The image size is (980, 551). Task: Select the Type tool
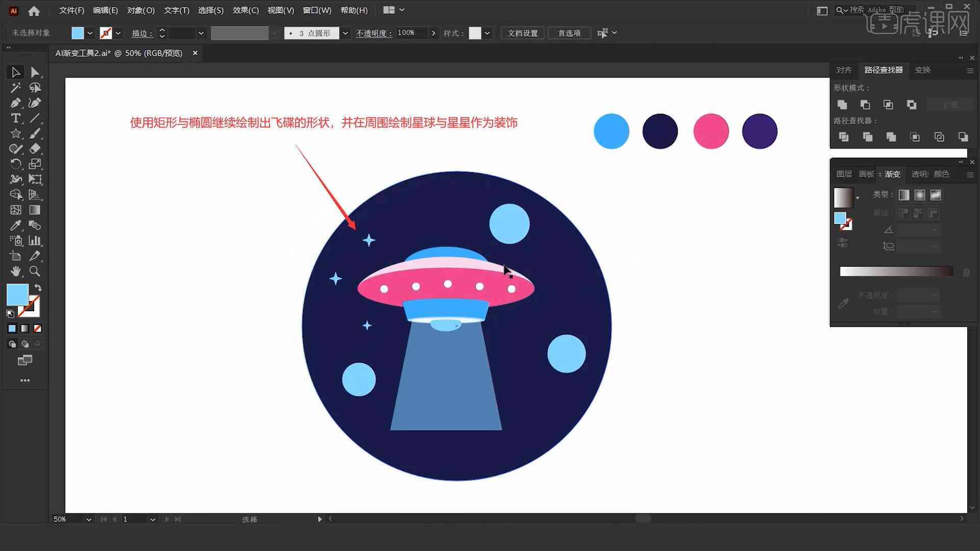click(x=15, y=118)
